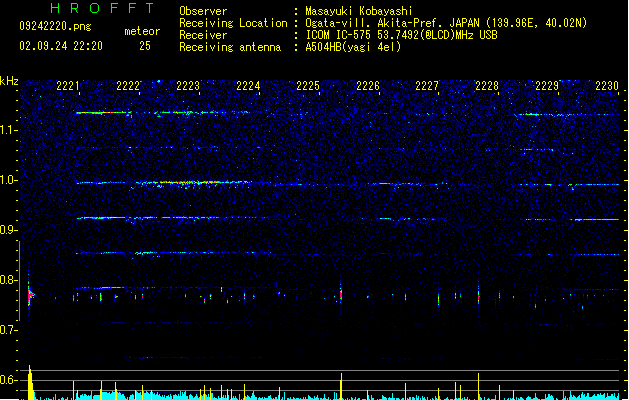Image resolution: width=629 pixels, height=400 pixels.
Task: Click the 2223 time marker
Action: [188, 86]
